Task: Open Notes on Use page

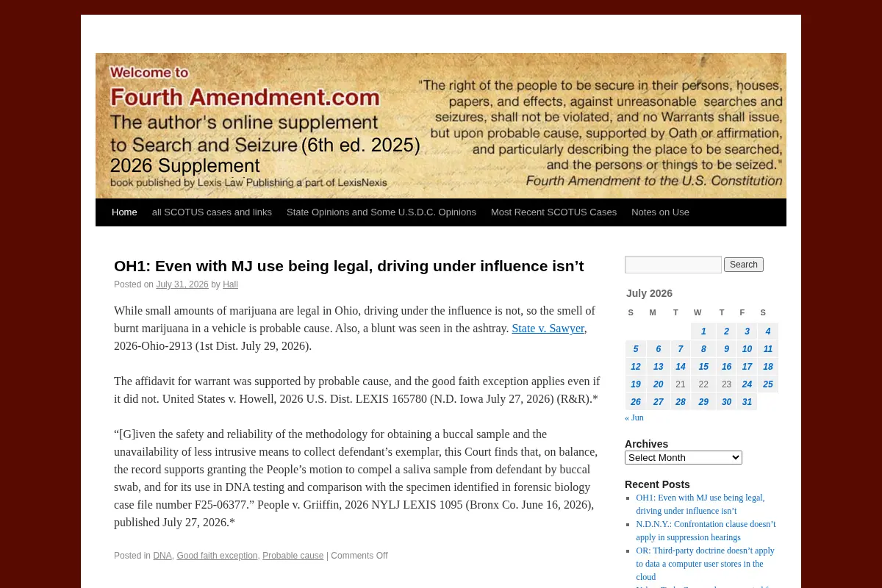Action: click(660, 212)
